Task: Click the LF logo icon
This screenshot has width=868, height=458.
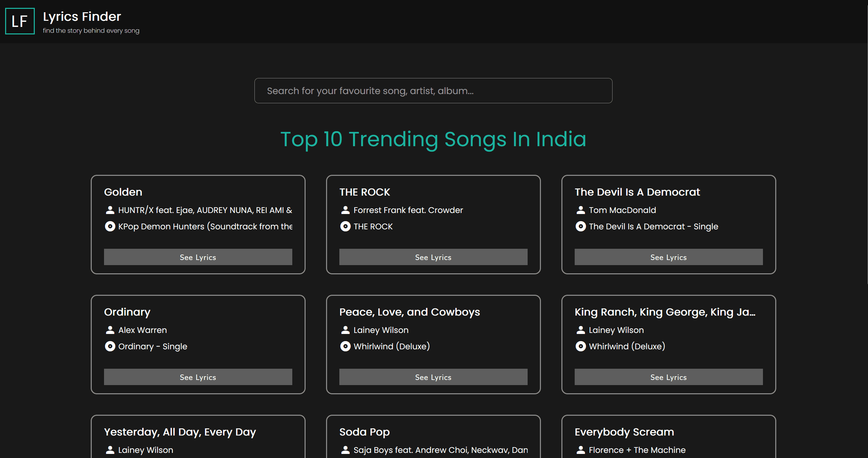Action: (20, 21)
